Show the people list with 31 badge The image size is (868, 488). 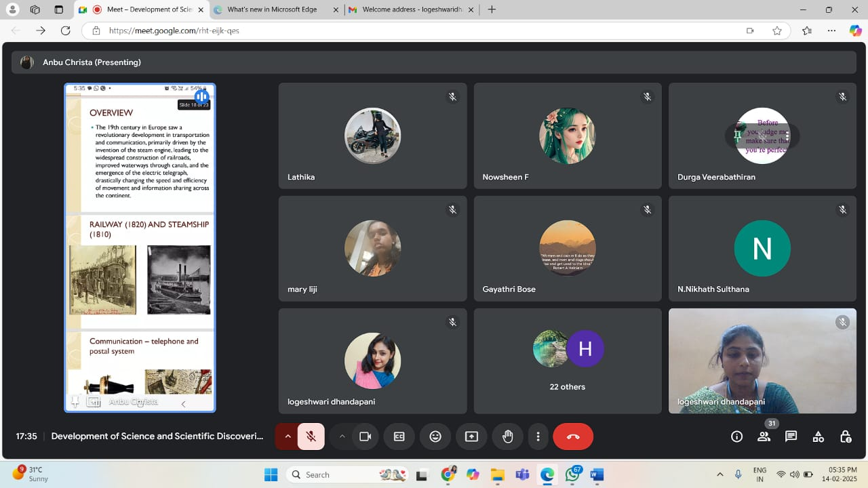point(764,435)
